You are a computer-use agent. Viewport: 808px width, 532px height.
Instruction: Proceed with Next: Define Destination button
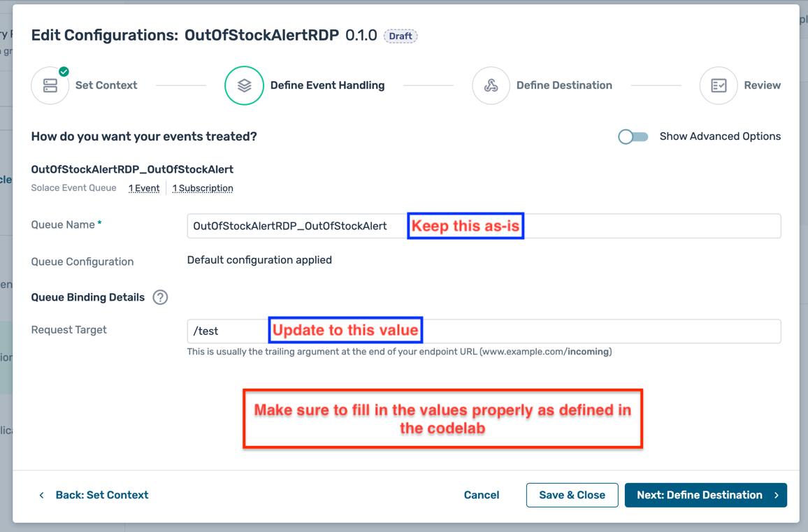click(705, 495)
